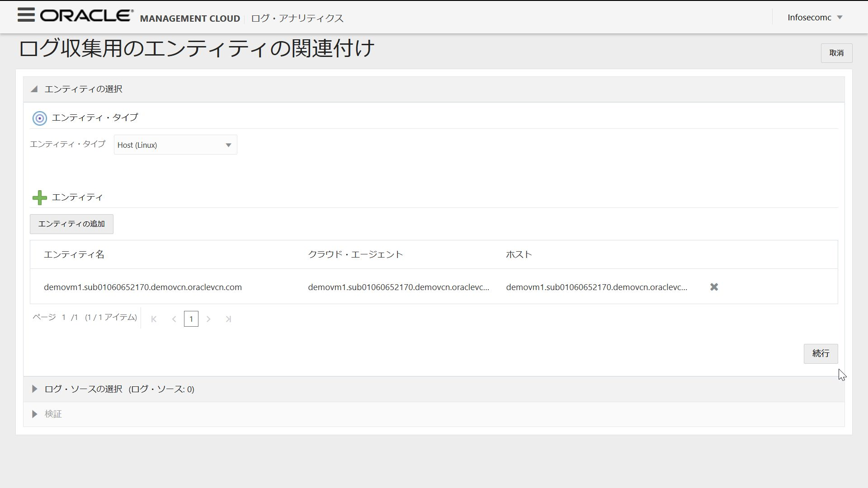This screenshot has width=868, height=488.
Task: Remove the demovm1 entity row
Action: [x=714, y=287]
